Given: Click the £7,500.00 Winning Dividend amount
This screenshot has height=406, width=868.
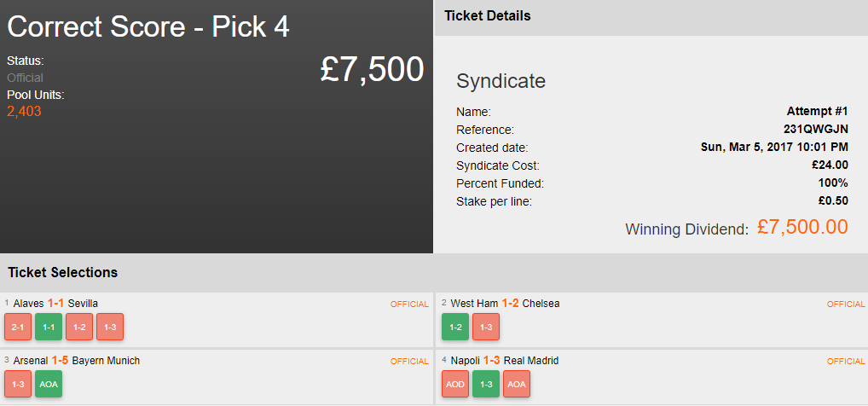Looking at the screenshot, I should tap(802, 227).
